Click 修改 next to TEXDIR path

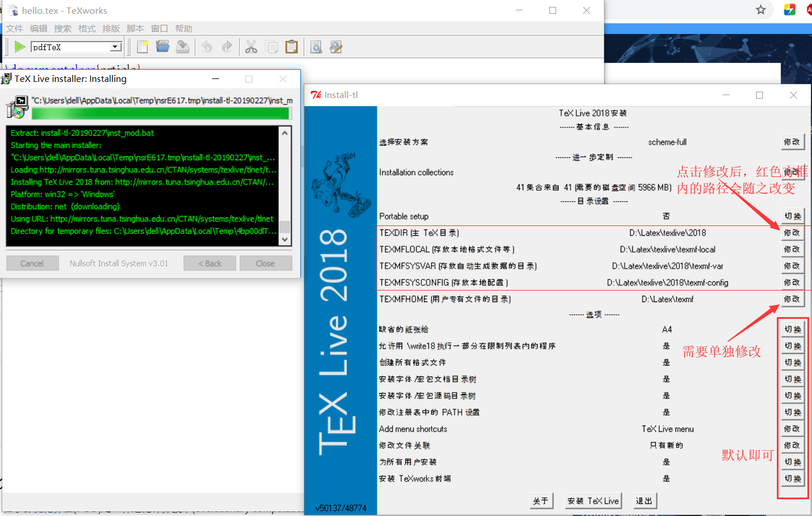tap(792, 232)
